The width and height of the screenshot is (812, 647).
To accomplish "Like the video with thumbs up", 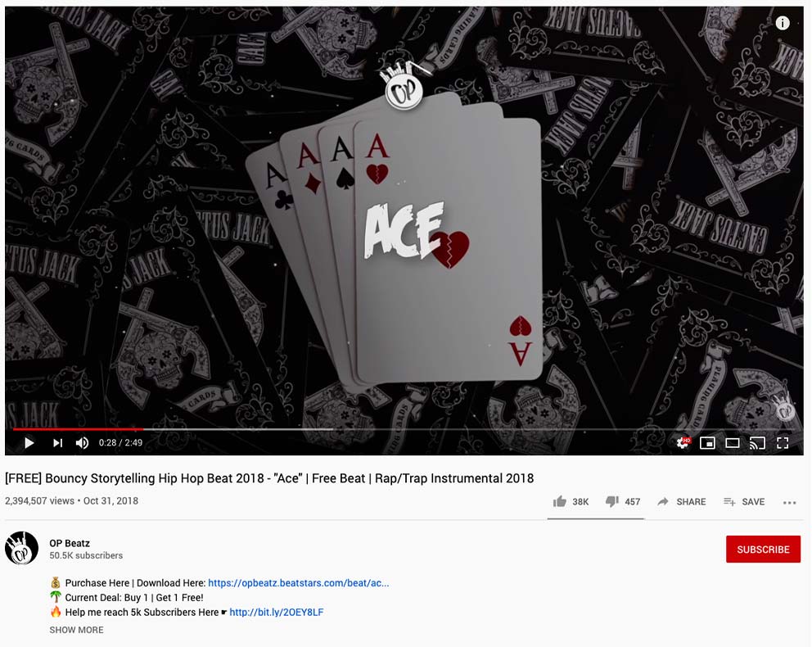I will tap(571, 501).
